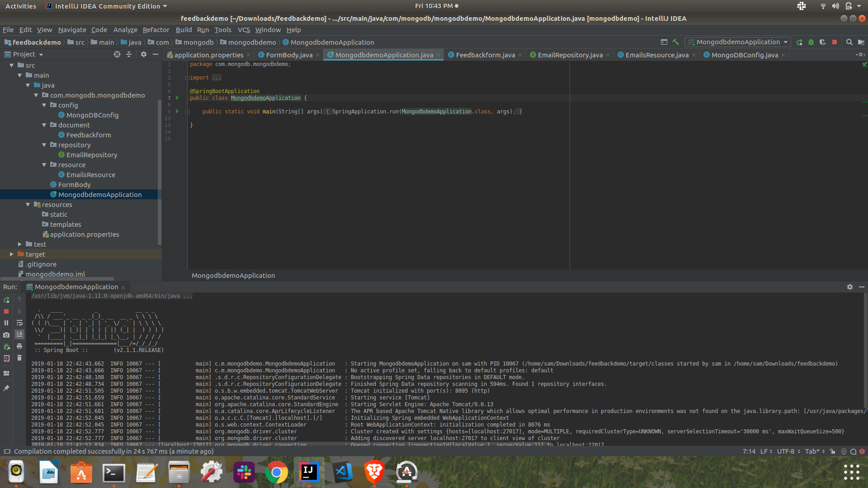Open MongodbdemoApplication run configuration dropdown

pyautogui.click(x=738, y=42)
